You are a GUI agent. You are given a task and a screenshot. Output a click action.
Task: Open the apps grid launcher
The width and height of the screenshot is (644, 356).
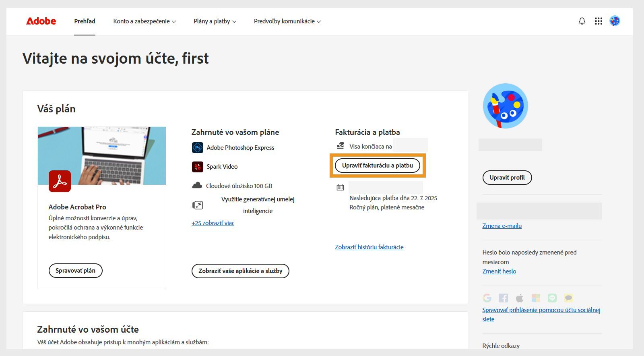(599, 21)
